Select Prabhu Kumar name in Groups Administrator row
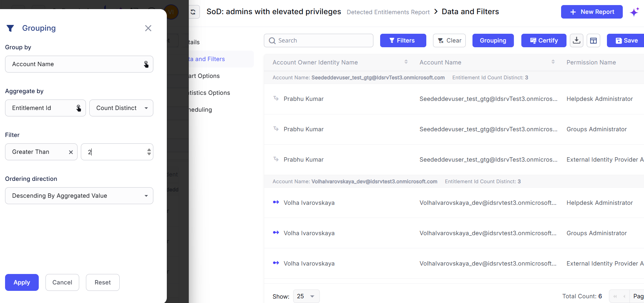Image resolution: width=644 pixels, height=303 pixels. click(304, 129)
